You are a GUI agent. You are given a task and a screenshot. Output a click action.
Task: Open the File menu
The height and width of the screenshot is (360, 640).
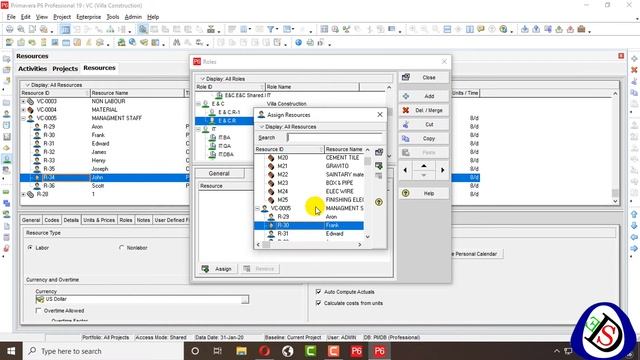[11, 17]
